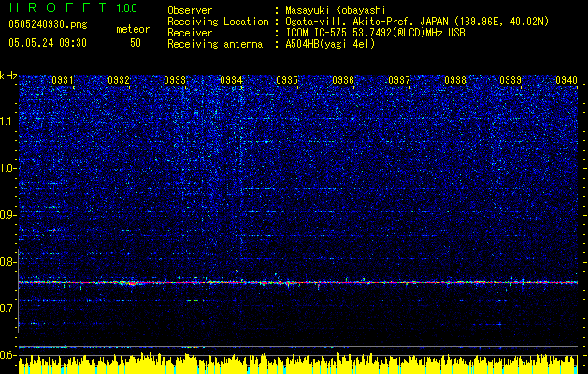Click the meteor count value 50

point(136,43)
